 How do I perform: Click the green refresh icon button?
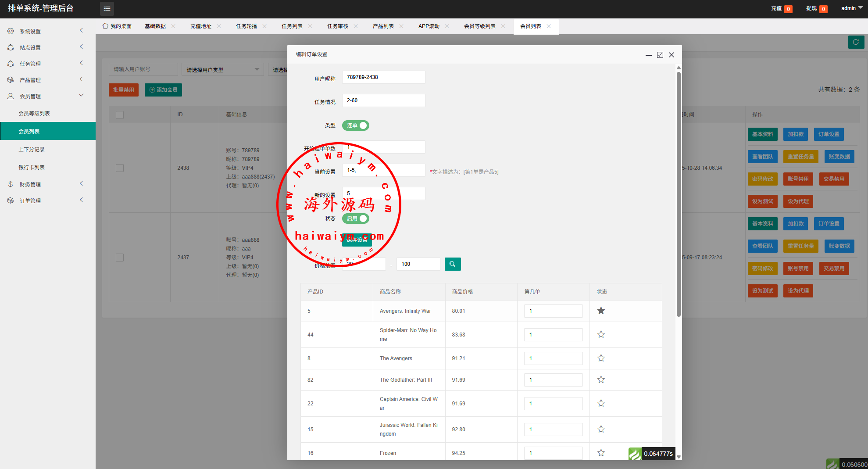pos(856,42)
